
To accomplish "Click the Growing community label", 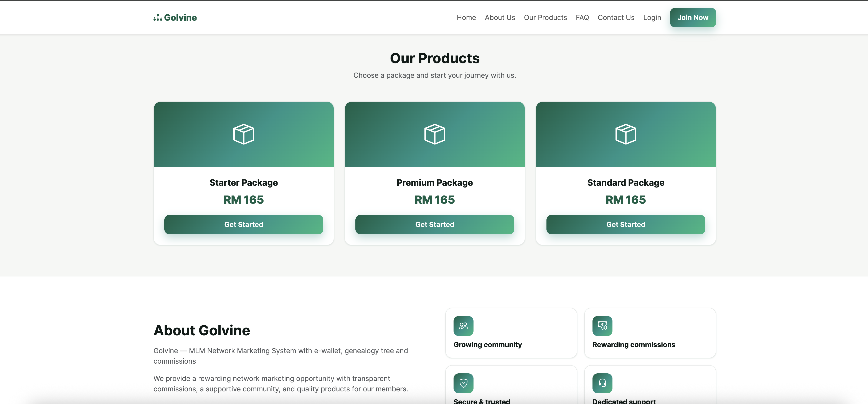I will (x=488, y=345).
